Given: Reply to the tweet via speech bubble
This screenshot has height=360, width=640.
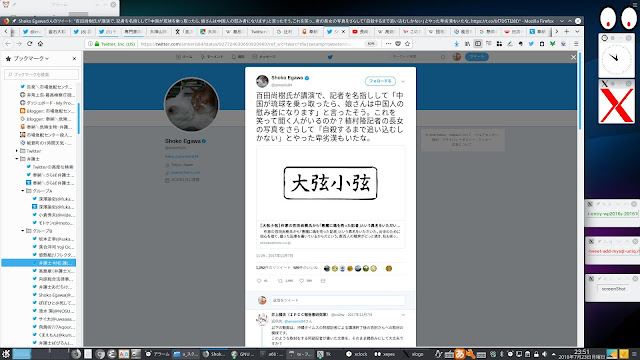Looking at the screenshot, I should coord(259,281).
